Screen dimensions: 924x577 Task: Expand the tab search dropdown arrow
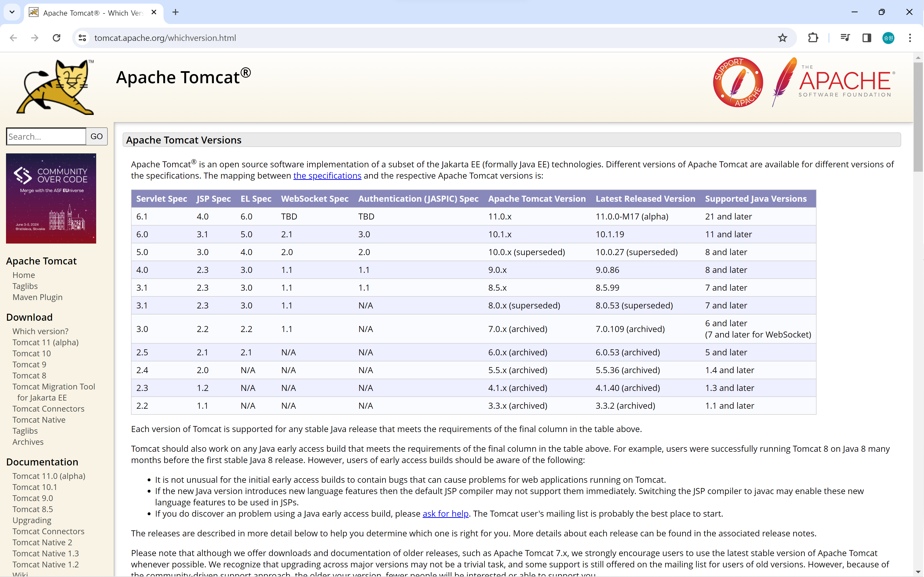[12, 12]
